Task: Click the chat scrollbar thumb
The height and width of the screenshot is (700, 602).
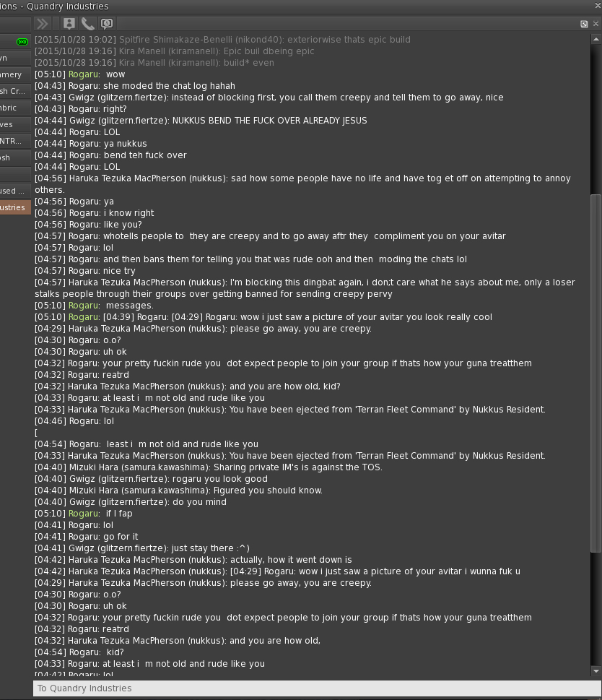Action: coord(596,373)
